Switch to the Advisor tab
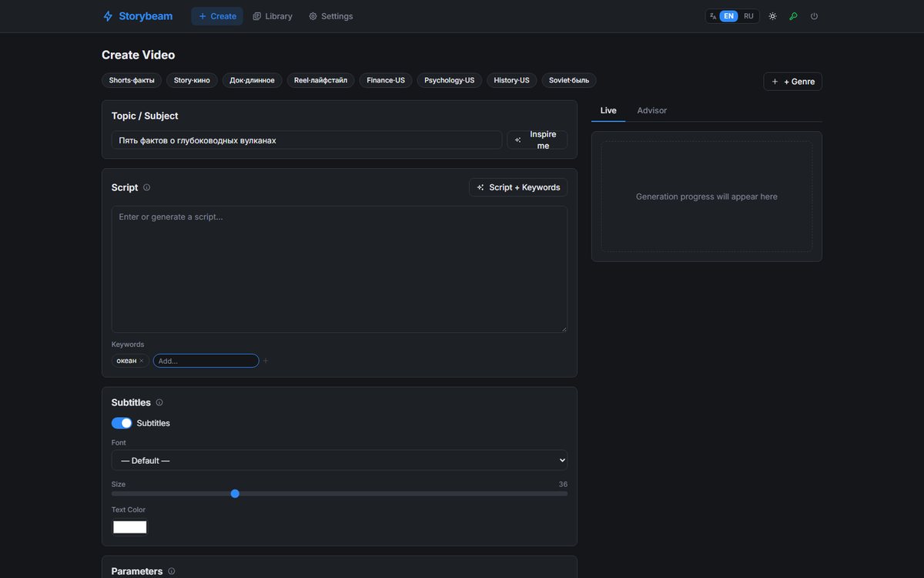Screen dimensions: 924x578 click(652, 110)
